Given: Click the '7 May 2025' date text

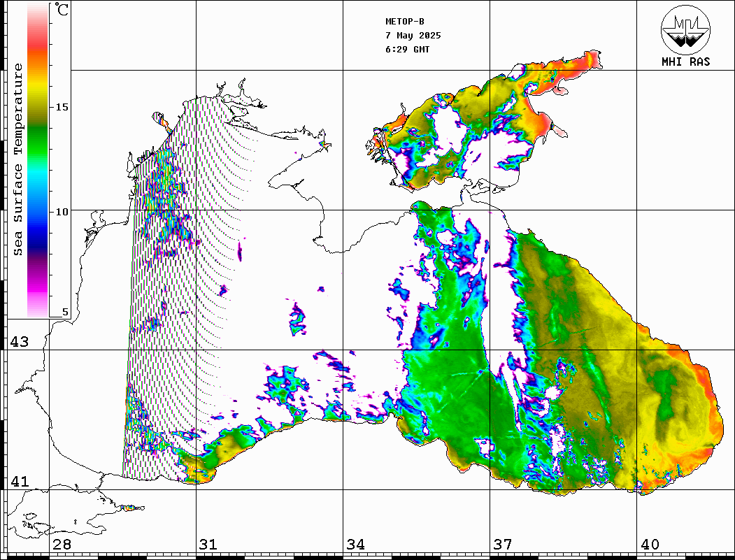Looking at the screenshot, I should tap(413, 36).
